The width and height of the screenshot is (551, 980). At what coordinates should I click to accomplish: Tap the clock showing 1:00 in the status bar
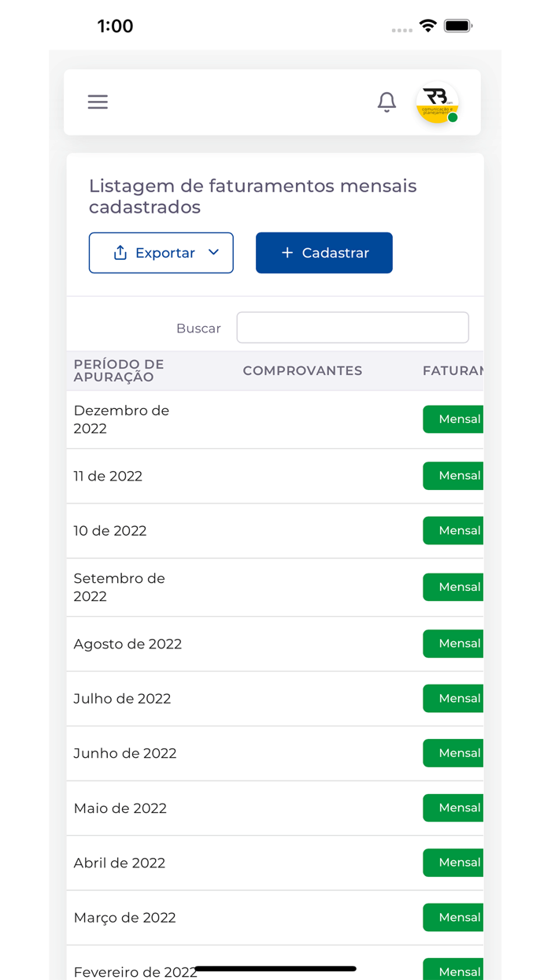click(x=115, y=25)
